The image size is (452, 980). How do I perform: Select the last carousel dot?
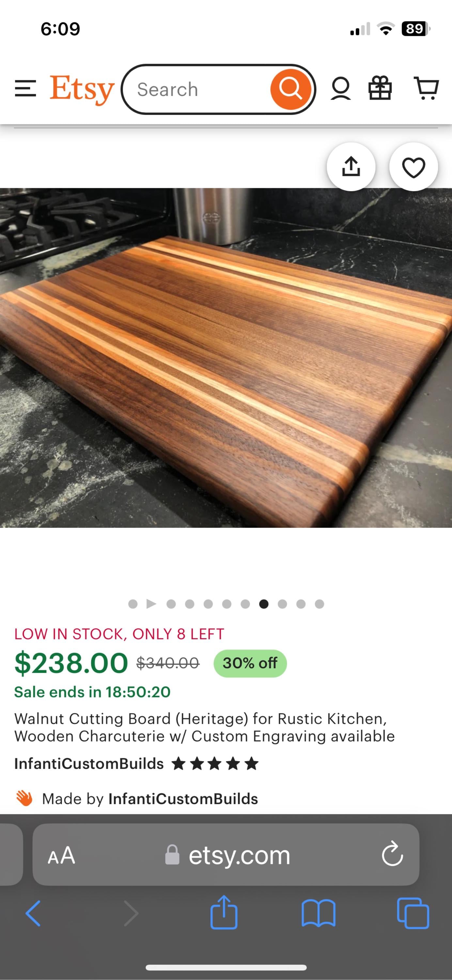click(x=319, y=604)
